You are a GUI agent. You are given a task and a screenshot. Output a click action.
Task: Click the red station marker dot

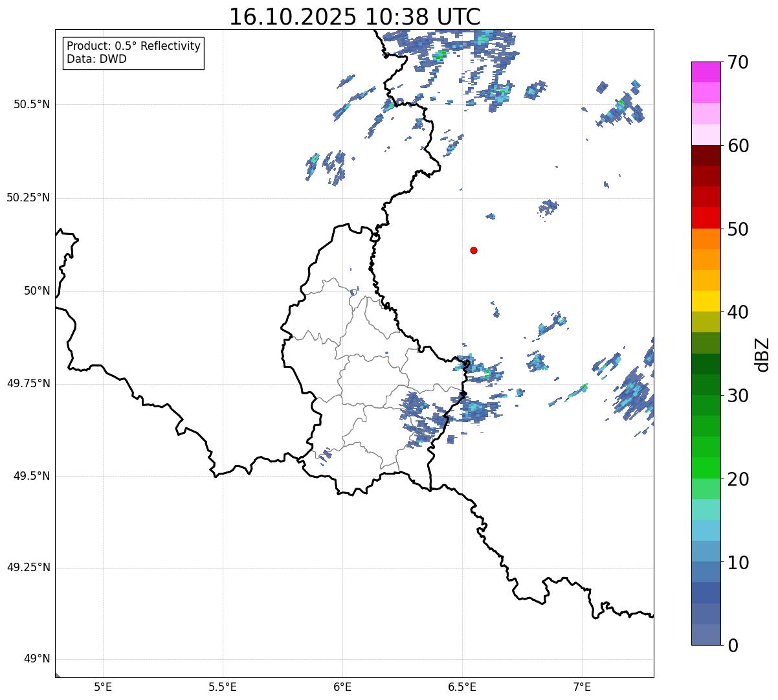click(x=474, y=251)
